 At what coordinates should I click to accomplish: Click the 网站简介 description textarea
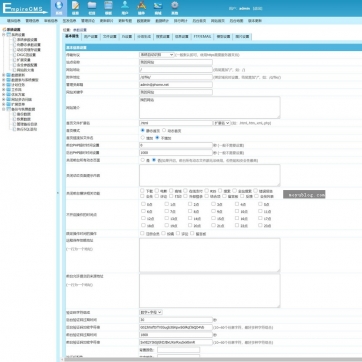[x=210, y=107]
